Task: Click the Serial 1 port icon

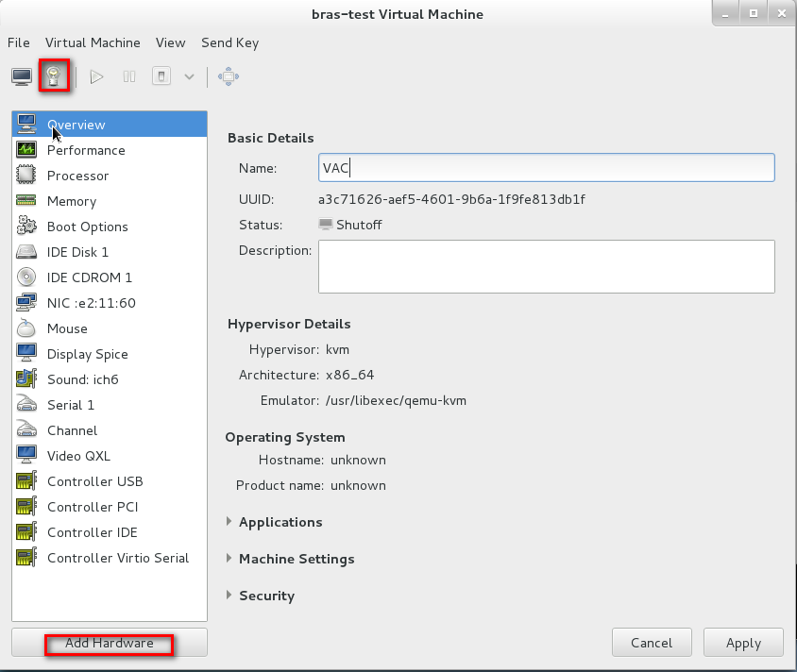Action: pos(26,404)
